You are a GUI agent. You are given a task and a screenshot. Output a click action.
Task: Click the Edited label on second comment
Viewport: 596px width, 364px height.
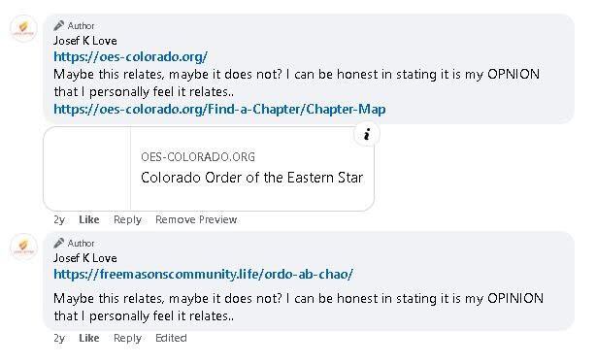[x=171, y=338]
